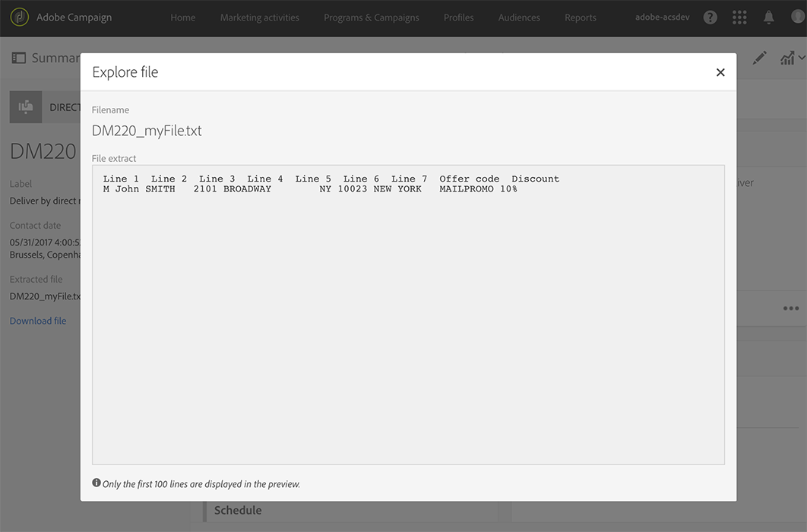Screen dimensions: 807x532
Task: Expand the chevron beside the reports chart
Action: tap(802, 58)
